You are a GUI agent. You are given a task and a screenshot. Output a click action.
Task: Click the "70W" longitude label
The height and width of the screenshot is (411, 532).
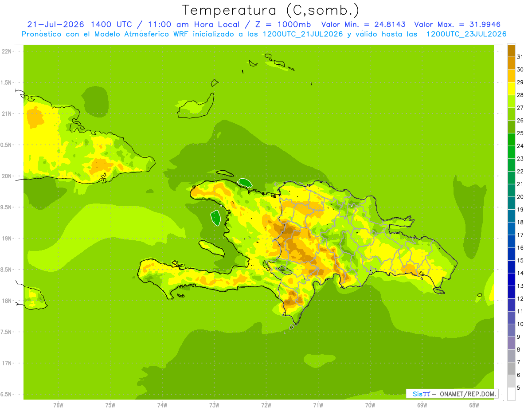tap(370, 405)
